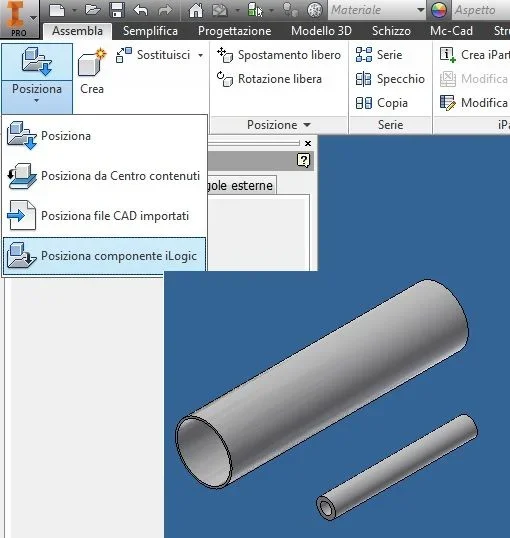This screenshot has height=538, width=510.
Task: Close the side panel with X
Action: pos(308,143)
